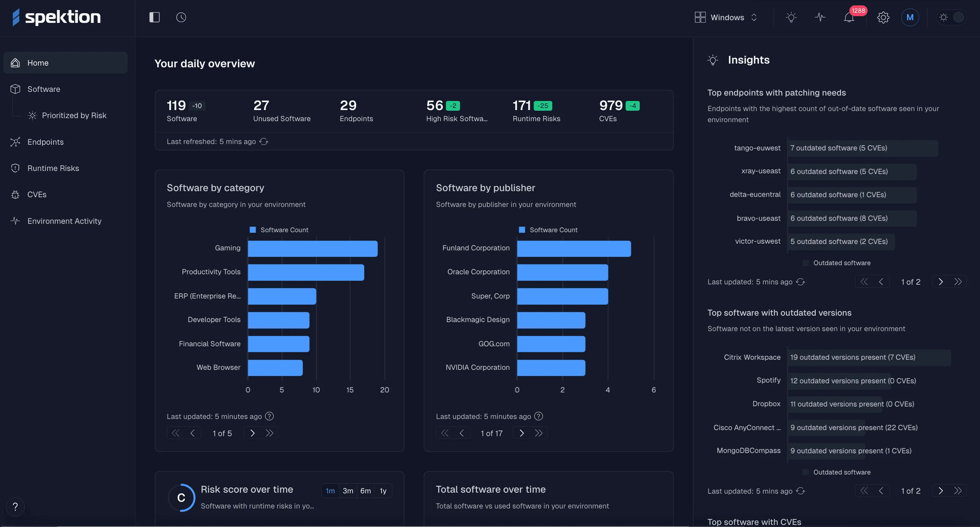The height and width of the screenshot is (527, 980).
Task: Check Outdated software under patching needs insights
Action: 805,262
